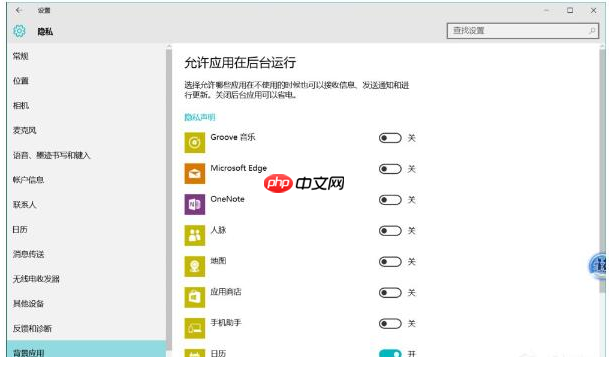Click the 人脉 people app icon
This screenshot has width=609, height=367.
[x=195, y=235]
